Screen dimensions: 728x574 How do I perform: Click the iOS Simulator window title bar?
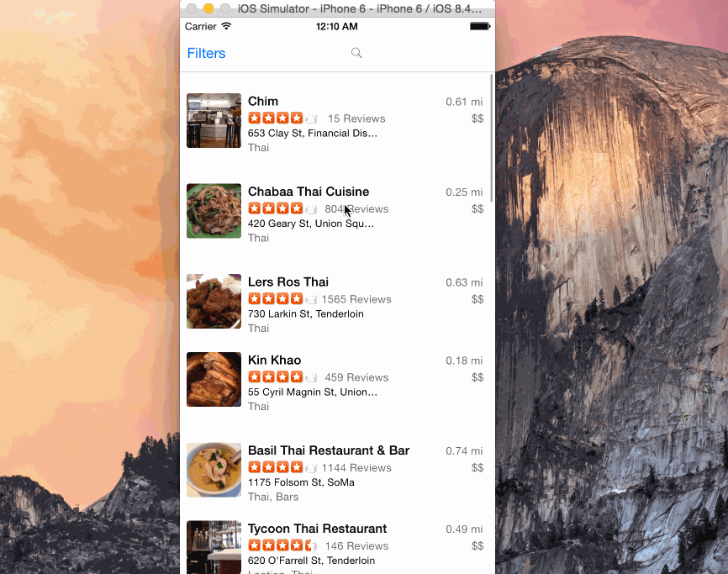pos(338,8)
